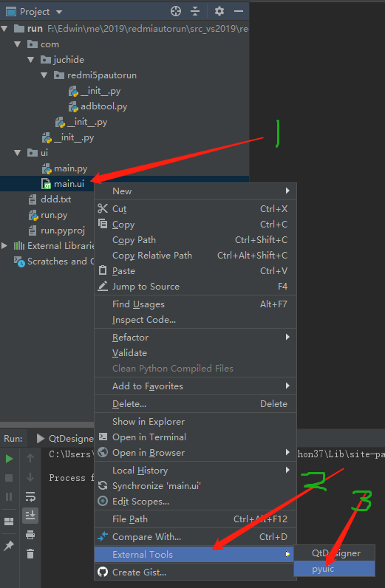Click the Pause output icon
Screen dimensions: 385x588
pos(9,497)
